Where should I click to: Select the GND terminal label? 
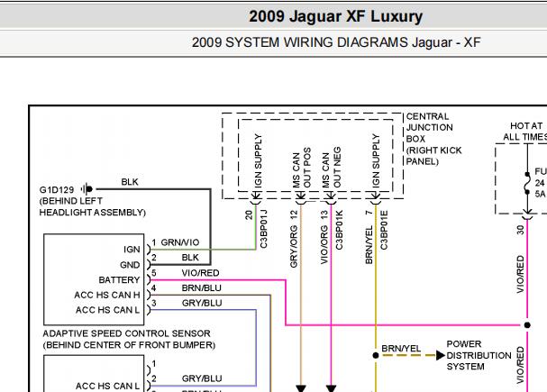click(x=130, y=265)
